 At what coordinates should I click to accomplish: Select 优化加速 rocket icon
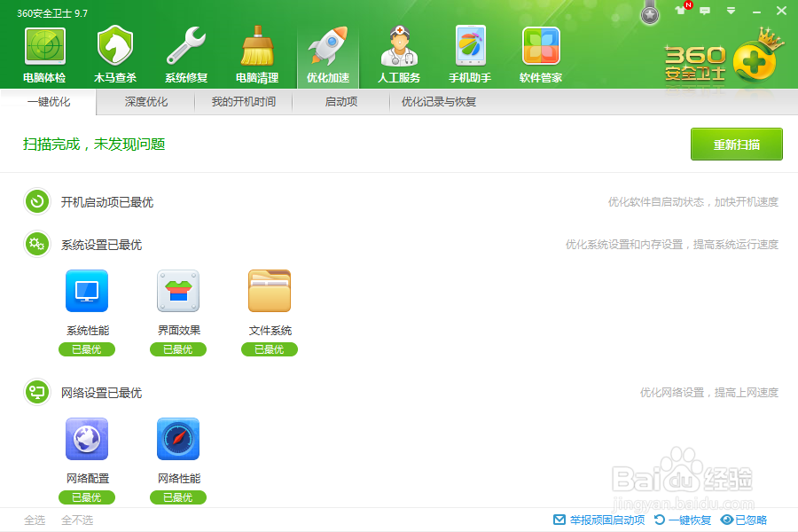coord(328,46)
